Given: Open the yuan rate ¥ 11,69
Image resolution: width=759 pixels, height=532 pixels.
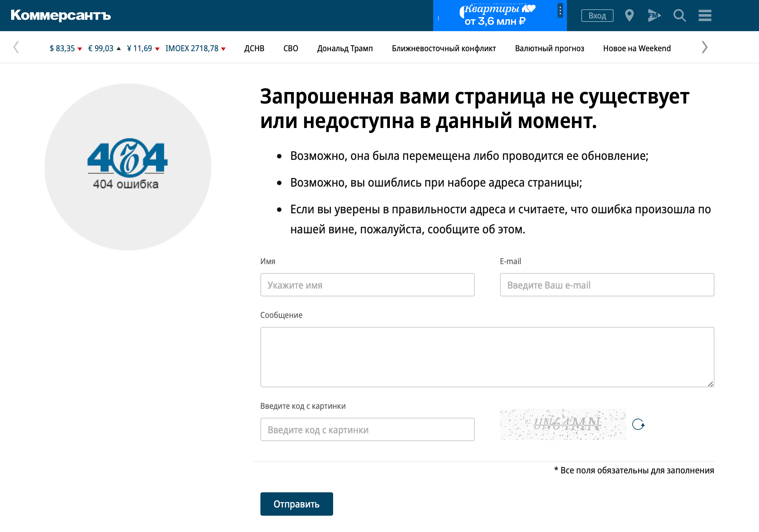Looking at the screenshot, I should pos(143,49).
